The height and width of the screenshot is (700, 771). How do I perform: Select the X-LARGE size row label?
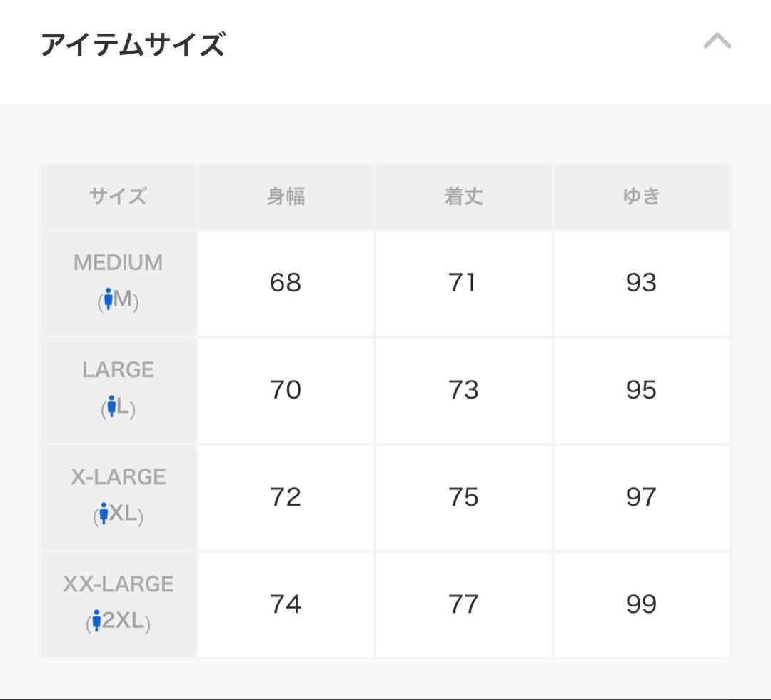118,477
